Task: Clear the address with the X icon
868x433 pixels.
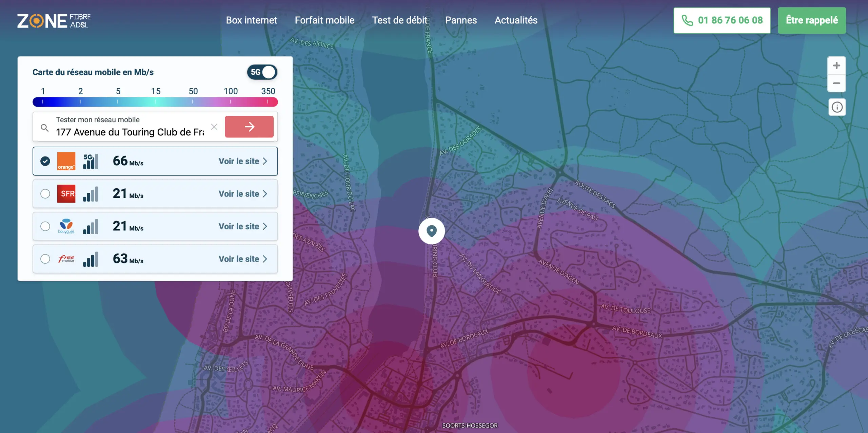Action: pyautogui.click(x=214, y=127)
